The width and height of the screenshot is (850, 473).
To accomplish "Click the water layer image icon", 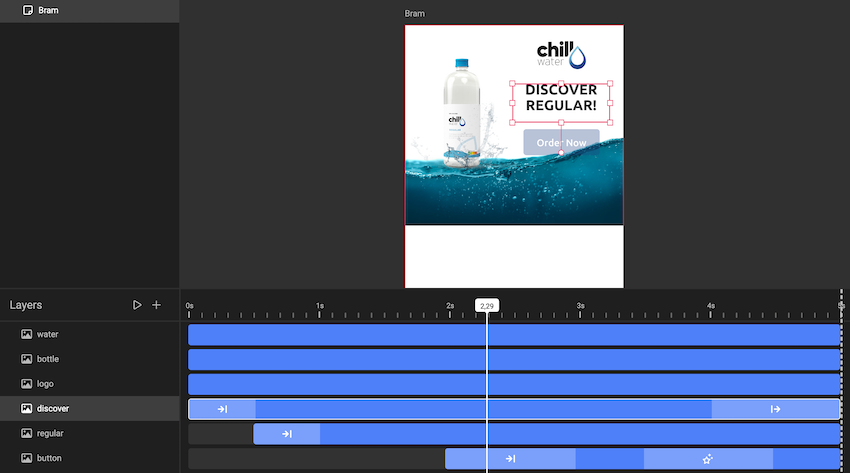I will 27,334.
